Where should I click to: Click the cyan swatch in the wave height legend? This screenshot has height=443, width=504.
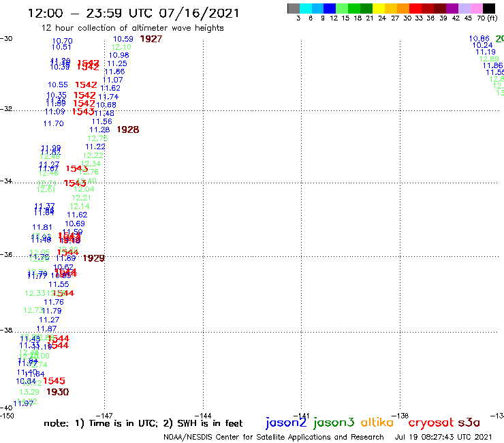306,8
